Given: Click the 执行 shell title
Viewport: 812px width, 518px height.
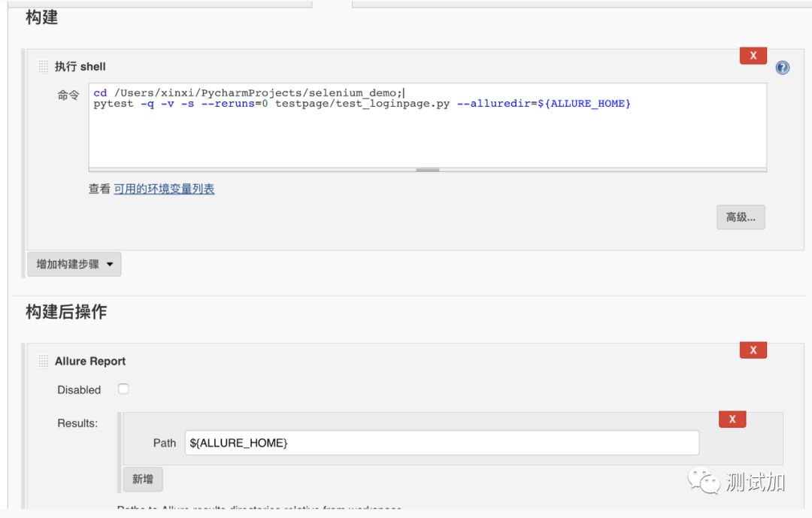Looking at the screenshot, I should (80, 67).
